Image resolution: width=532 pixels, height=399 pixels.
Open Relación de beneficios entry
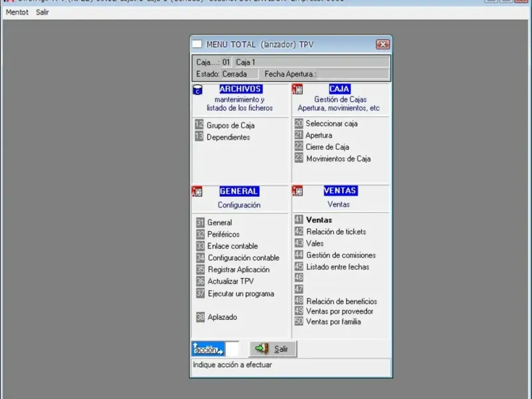pos(342,301)
